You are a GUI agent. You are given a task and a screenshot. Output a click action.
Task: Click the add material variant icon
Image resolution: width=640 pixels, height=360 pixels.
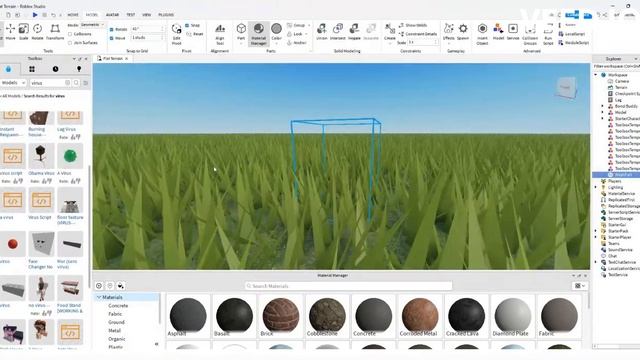click(x=99, y=286)
